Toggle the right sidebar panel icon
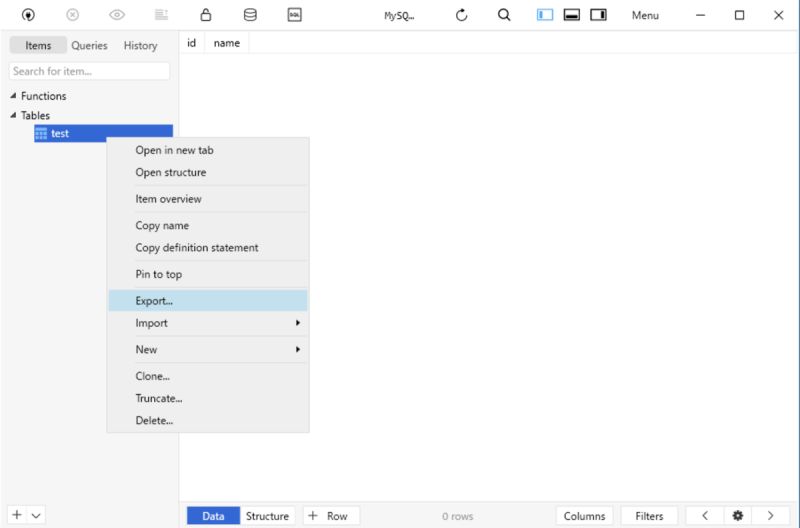This screenshot has width=800, height=528. pyautogui.click(x=598, y=15)
